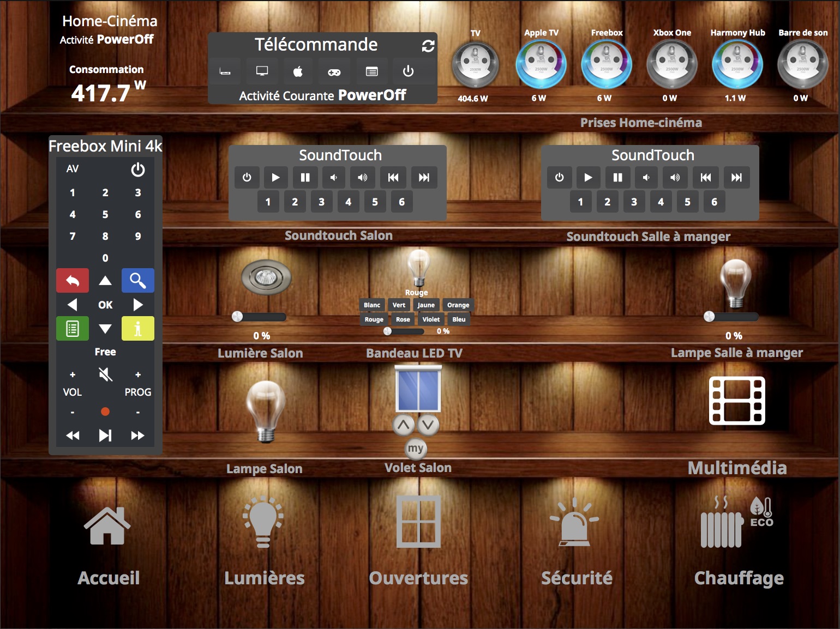Image resolution: width=840 pixels, height=629 pixels.
Task: Toggle the Lampe Salle à manger bulb
Action: click(736, 284)
